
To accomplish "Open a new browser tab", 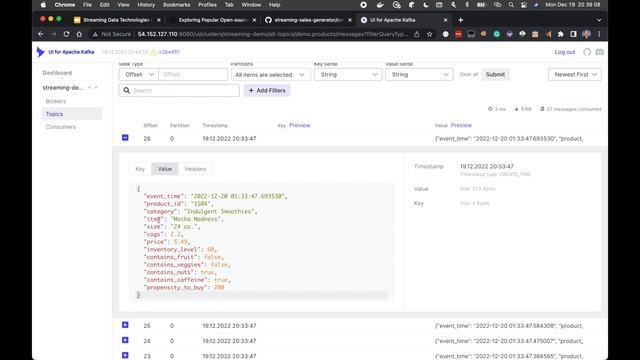I will click(460, 20).
